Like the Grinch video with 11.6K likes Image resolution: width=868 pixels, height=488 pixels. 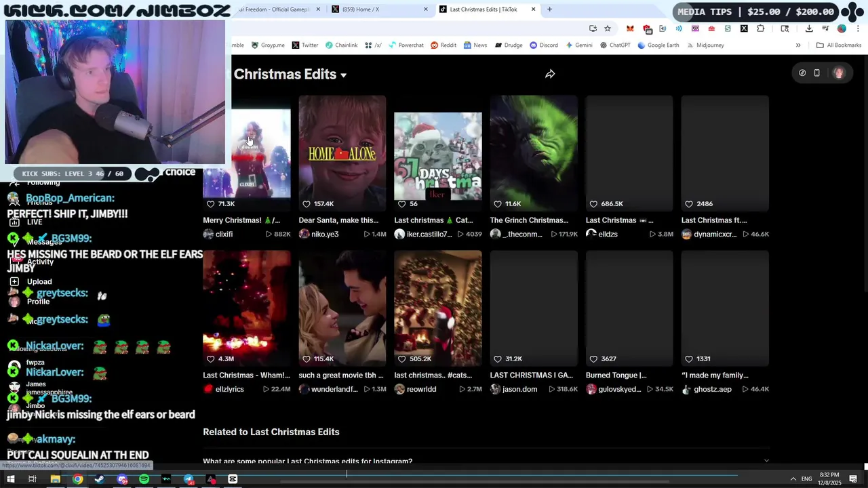pos(498,204)
